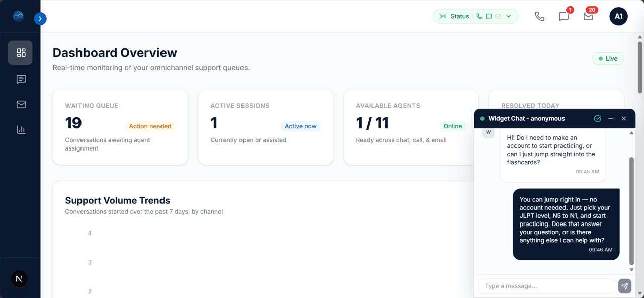
Task: Open the email inbox icon in sidebar
Action: coord(21,104)
